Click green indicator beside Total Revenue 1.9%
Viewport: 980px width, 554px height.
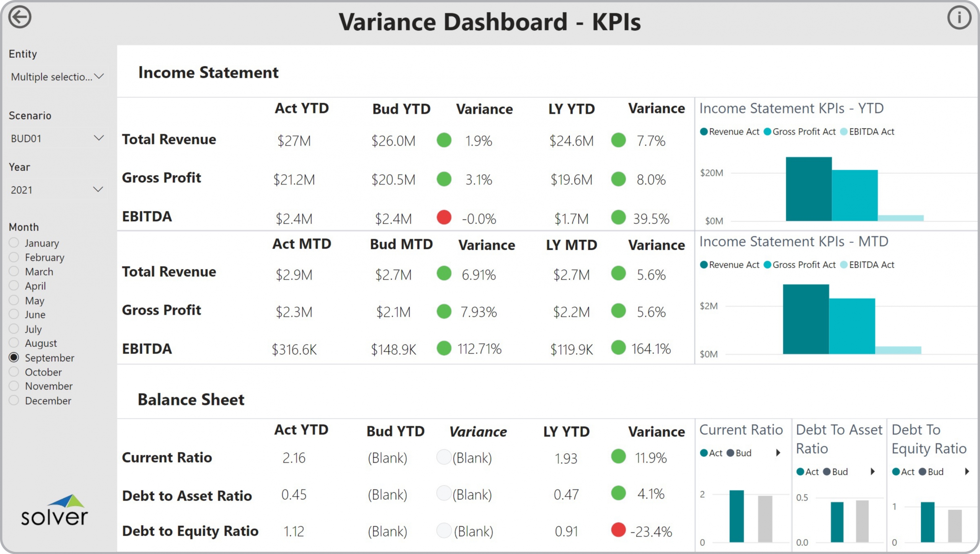click(444, 140)
